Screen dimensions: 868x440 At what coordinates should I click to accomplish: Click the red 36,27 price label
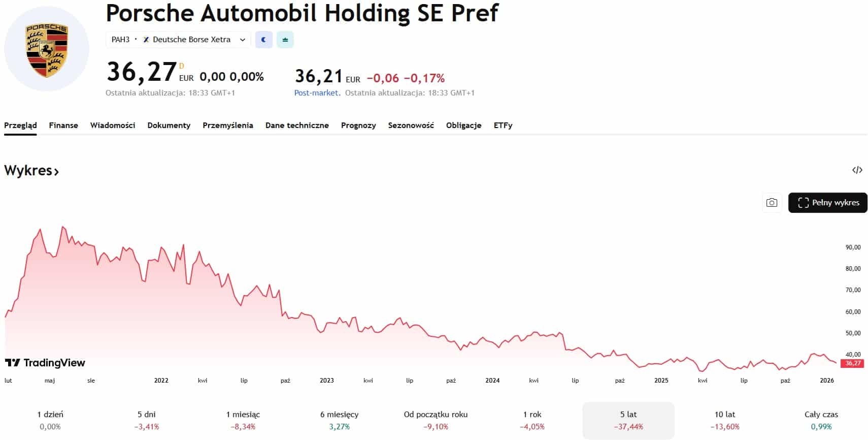[x=853, y=363]
